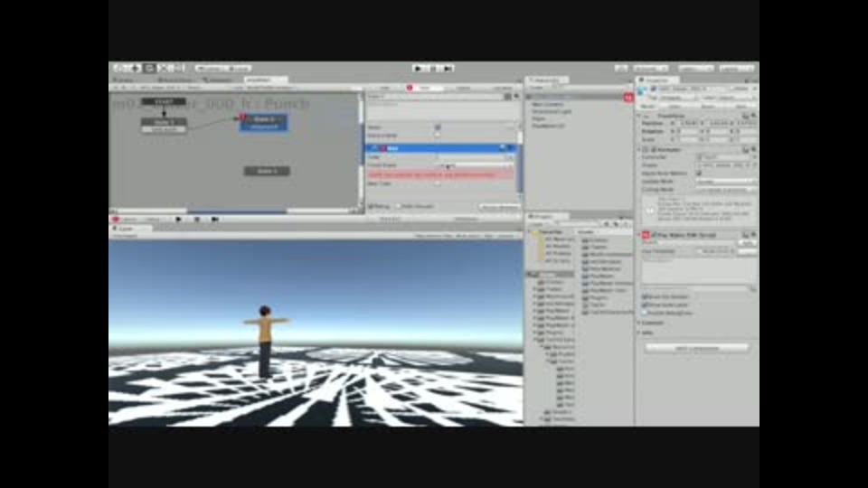Click the main Step button
The image size is (868, 488).
[x=448, y=68]
